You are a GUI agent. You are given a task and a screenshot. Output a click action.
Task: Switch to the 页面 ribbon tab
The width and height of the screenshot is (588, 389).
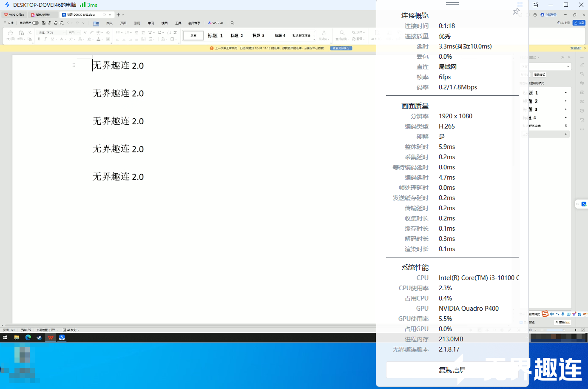coord(123,23)
